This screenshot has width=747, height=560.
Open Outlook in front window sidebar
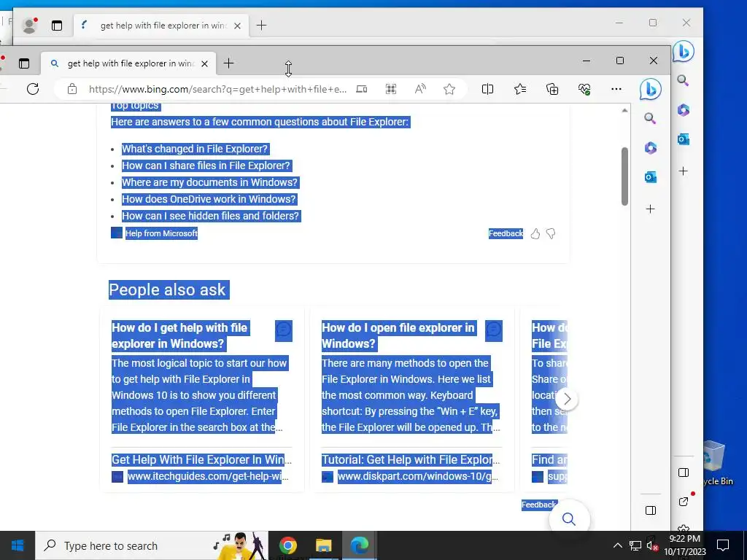[650, 177]
